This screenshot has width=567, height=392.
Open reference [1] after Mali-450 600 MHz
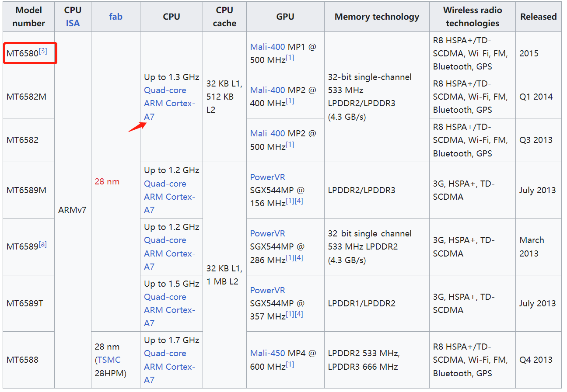click(290, 364)
